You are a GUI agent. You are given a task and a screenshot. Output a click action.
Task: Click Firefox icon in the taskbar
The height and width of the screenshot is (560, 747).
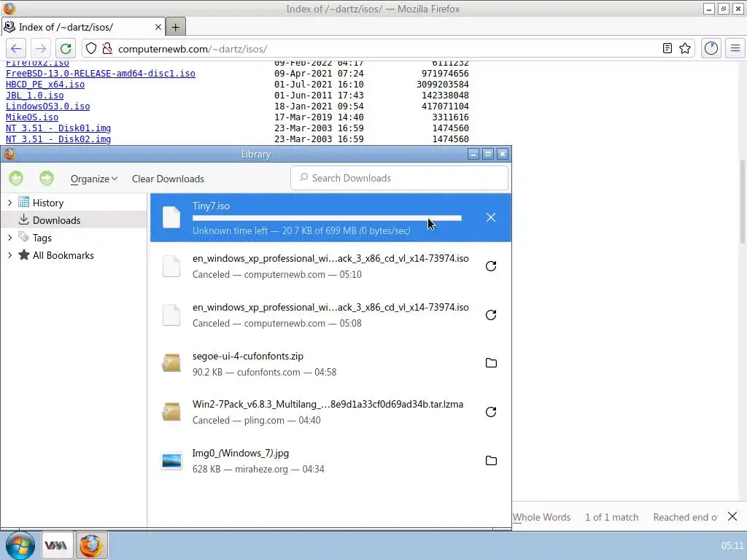(x=91, y=545)
